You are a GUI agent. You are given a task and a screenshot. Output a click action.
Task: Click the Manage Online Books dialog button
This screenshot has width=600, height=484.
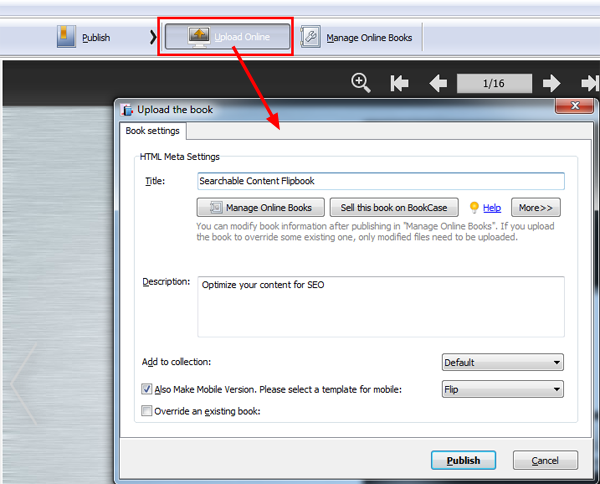261,207
